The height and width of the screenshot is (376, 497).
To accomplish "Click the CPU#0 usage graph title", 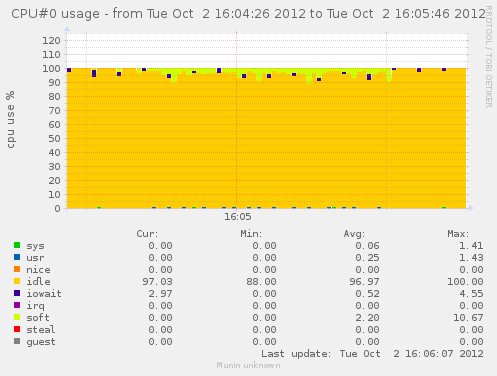I will (x=248, y=14).
